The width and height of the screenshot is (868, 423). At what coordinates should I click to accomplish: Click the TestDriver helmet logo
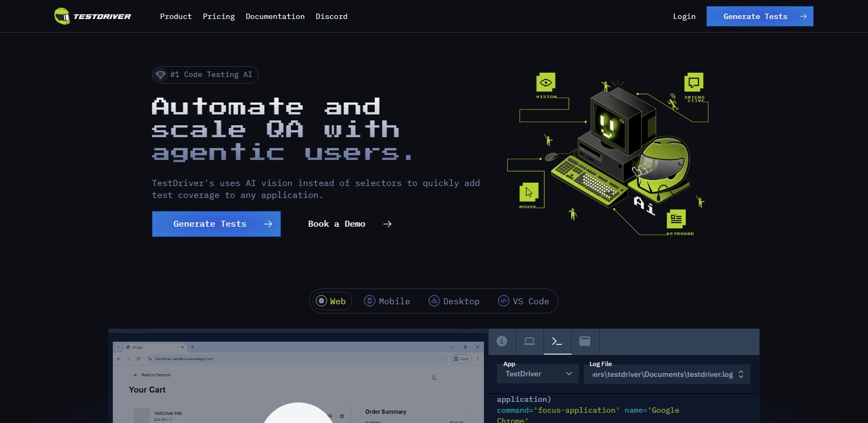click(62, 16)
